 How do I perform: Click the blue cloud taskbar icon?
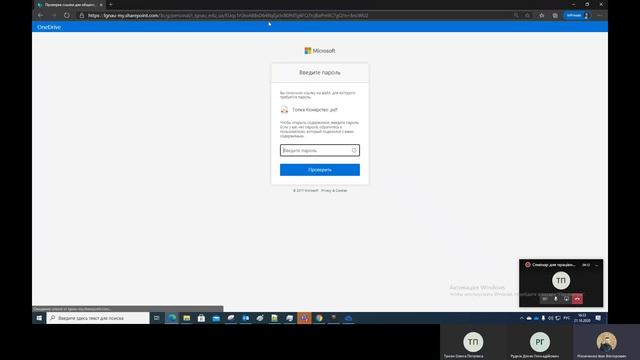pyautogui.click(x=348, y=318)
